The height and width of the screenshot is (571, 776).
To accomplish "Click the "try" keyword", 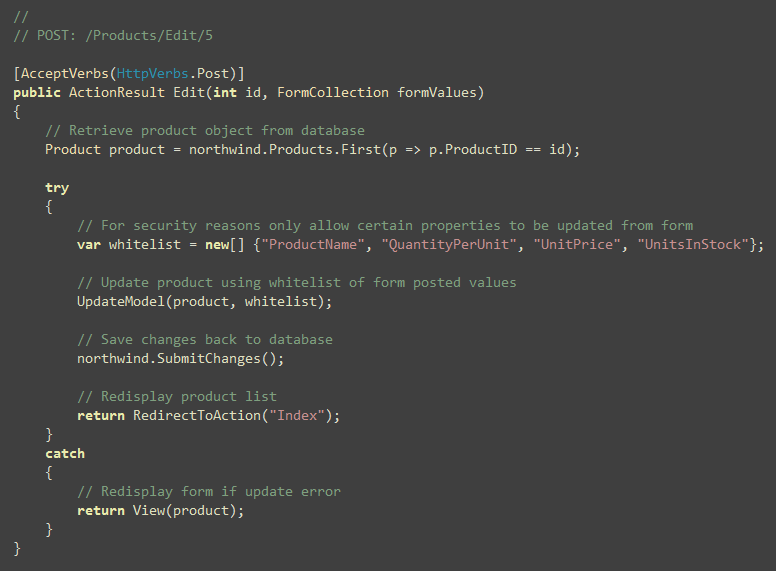I will click(57, 188).
